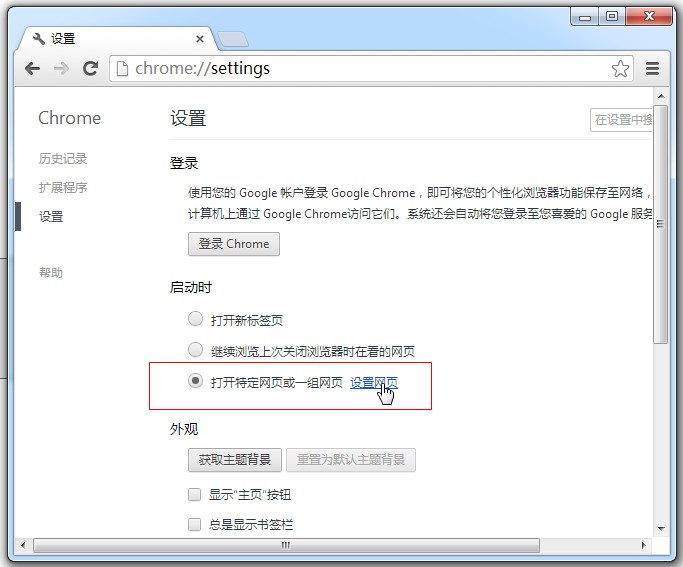
Task: Close the 设置 tab
Action: point(200,39)
